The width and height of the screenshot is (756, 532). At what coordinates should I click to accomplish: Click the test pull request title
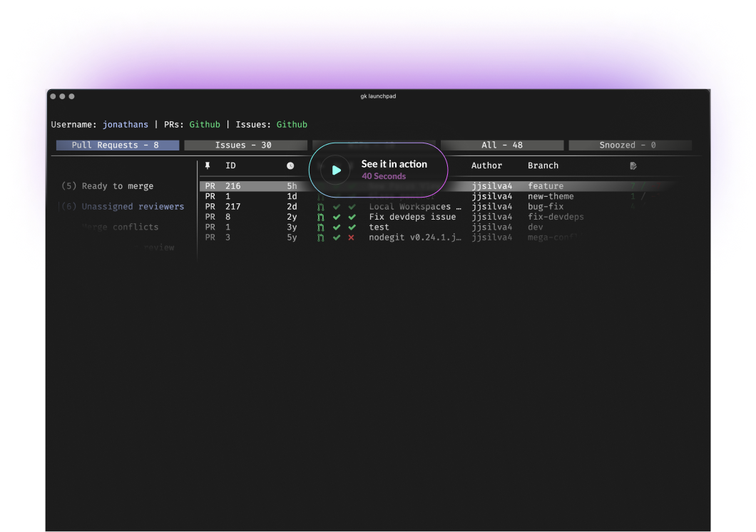coord(379,227)
